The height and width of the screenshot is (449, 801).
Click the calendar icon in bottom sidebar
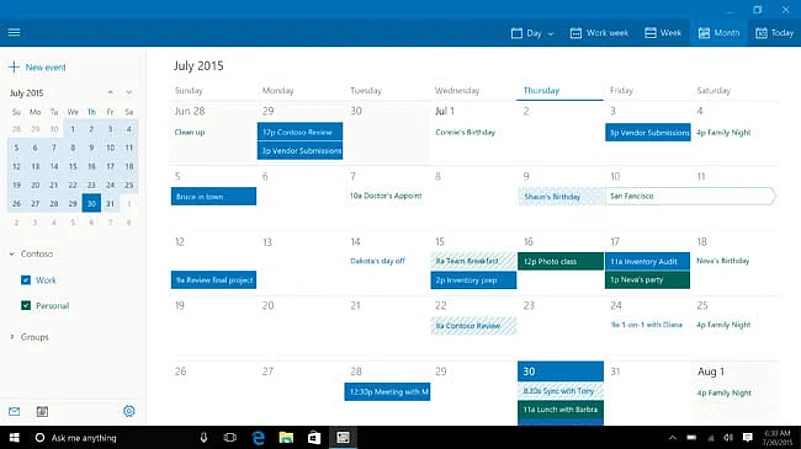pos(42,411)
